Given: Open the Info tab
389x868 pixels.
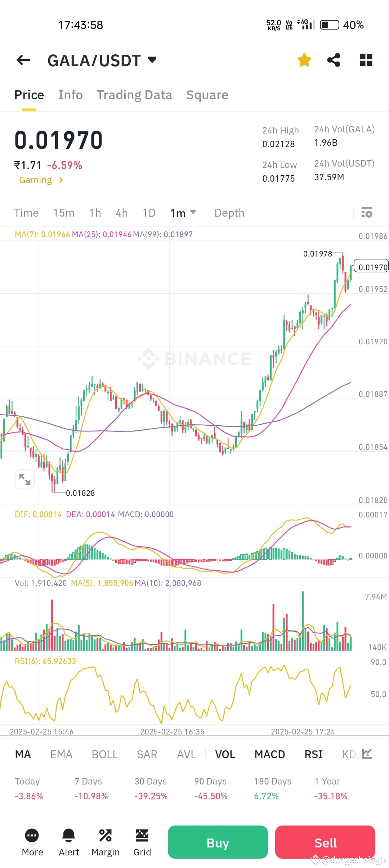Looking at the screenshot, I should coord(70,95).
